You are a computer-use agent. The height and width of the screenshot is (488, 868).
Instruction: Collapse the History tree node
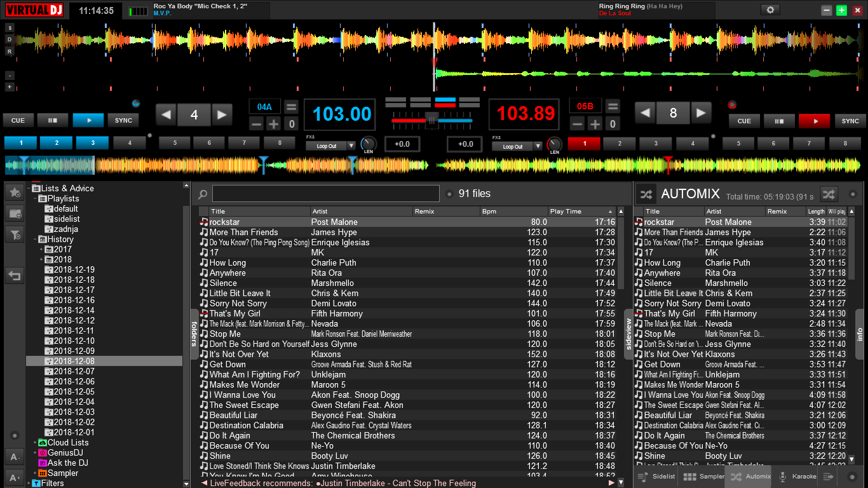pos(36,240)
